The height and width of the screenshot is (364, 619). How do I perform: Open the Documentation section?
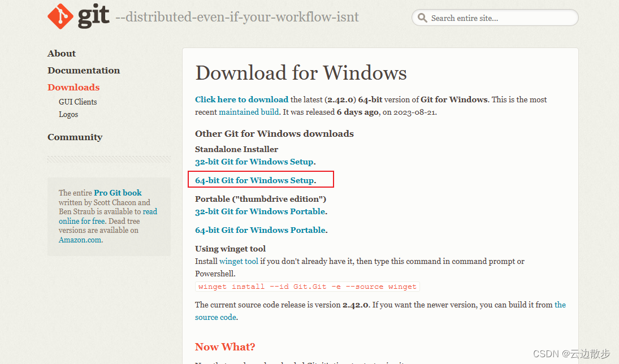[84, 70]
